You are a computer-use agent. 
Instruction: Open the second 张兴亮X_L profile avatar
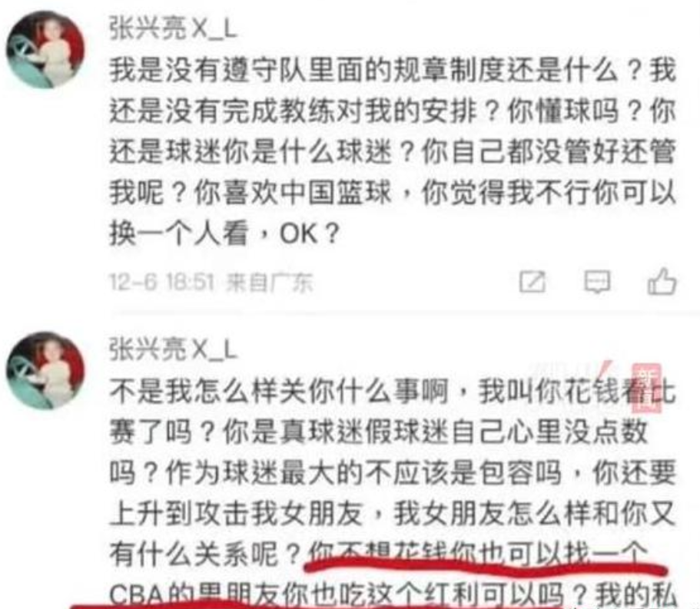coord(45,370)
